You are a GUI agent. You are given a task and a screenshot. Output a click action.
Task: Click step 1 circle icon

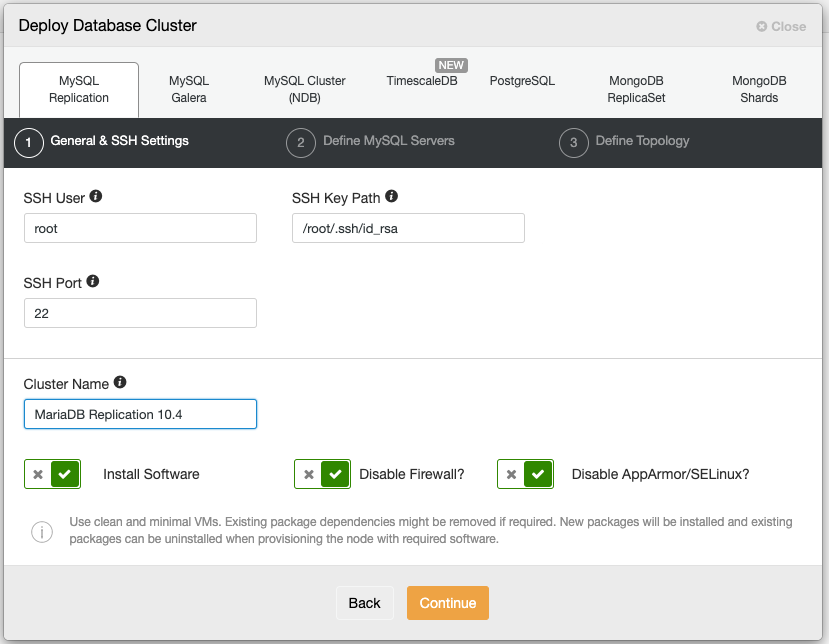pos(29,143)
